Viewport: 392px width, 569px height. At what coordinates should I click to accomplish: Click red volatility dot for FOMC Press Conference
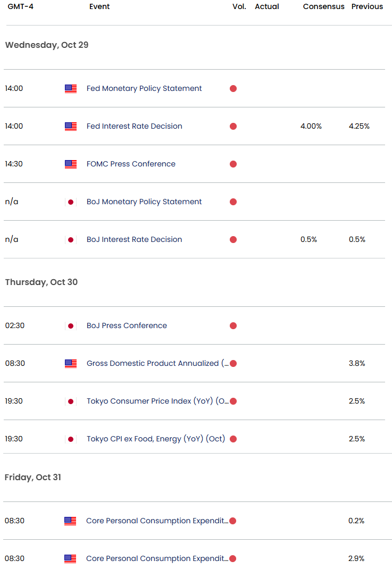[233, 164]
